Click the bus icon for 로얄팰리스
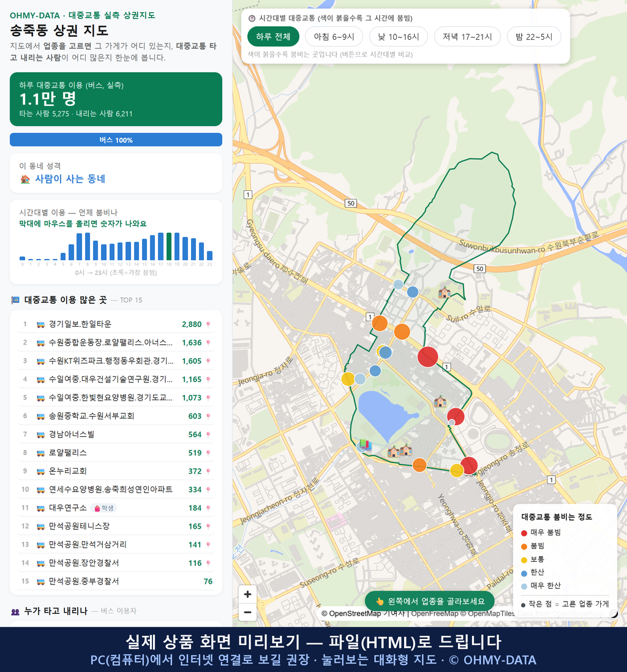Screen dimensions: 627x672 pos(41,453)
